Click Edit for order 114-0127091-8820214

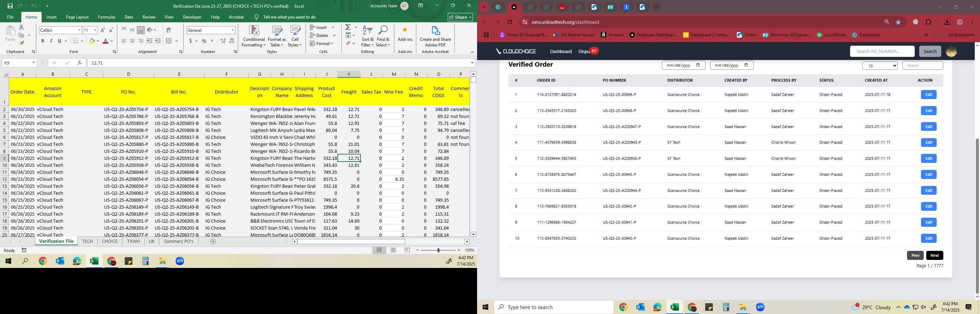point(929,95)
